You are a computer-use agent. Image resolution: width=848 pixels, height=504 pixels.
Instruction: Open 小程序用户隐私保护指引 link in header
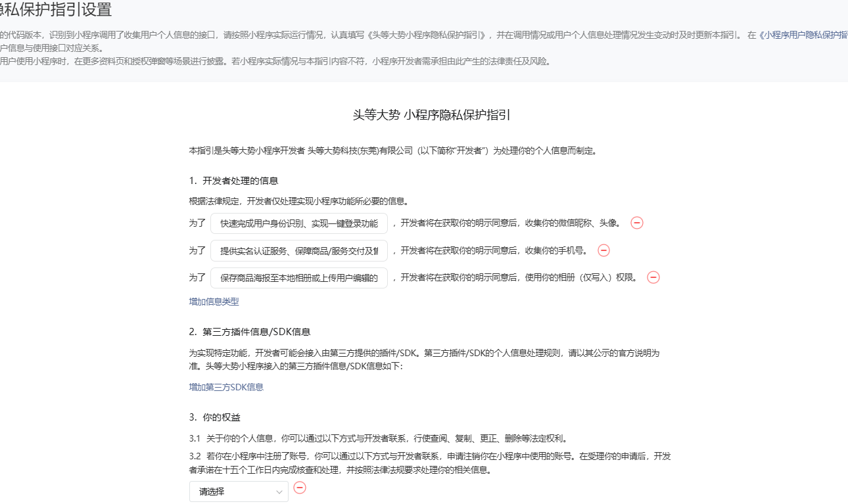803,35
